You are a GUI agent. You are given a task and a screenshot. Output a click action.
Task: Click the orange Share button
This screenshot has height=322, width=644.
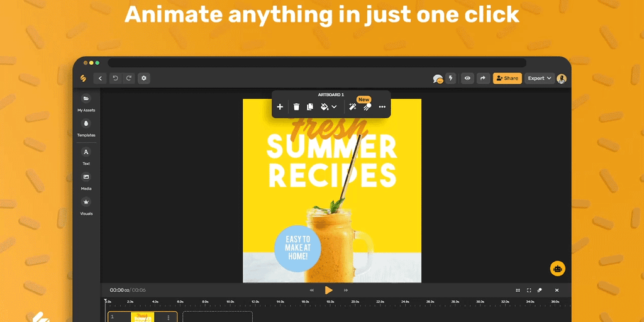(x=508, y=78)
